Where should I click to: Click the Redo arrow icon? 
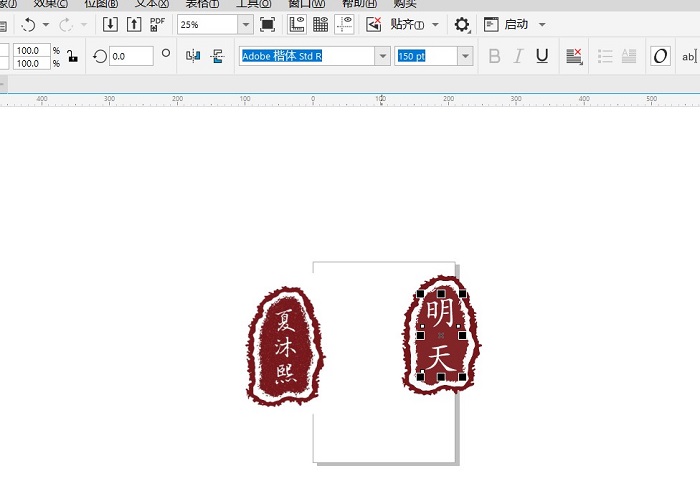(x=66, y=25)
